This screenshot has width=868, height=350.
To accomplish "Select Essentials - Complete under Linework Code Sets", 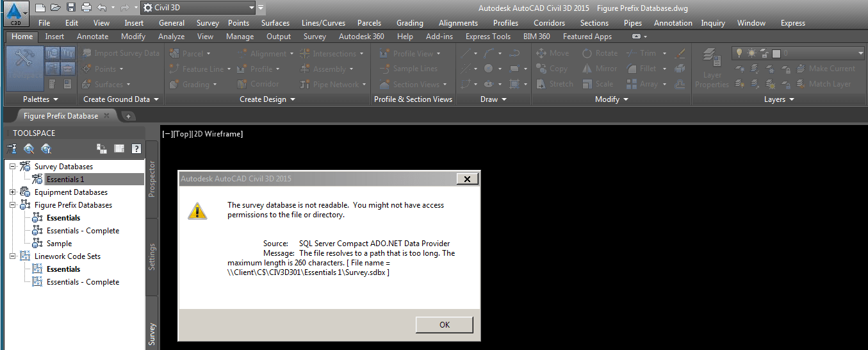I will 83,282.
